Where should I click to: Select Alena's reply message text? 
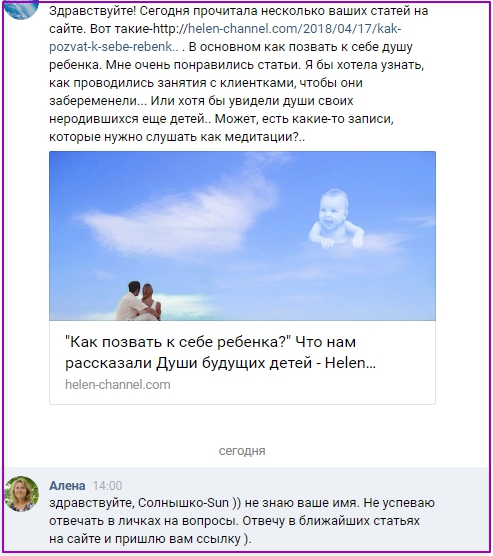point(242,521)
